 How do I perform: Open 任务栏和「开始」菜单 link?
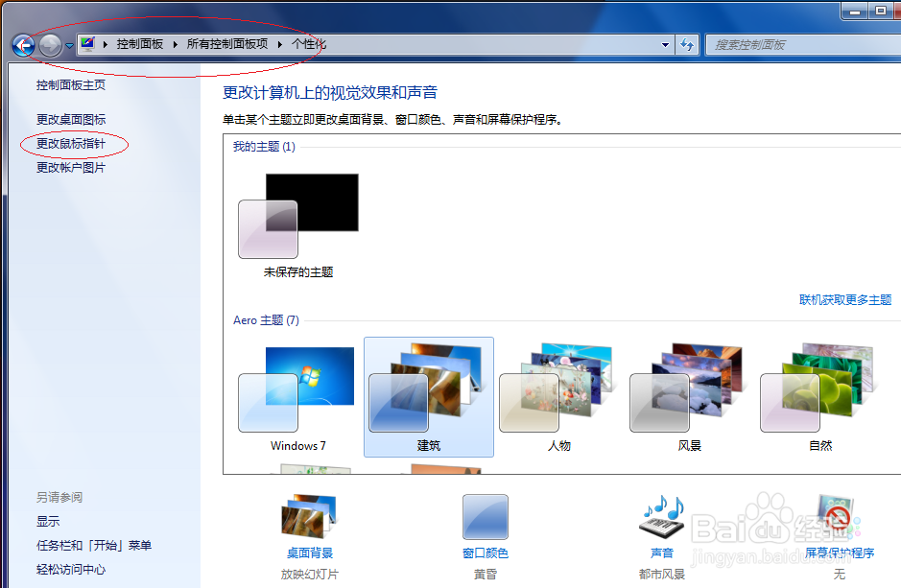click(94, 546)
